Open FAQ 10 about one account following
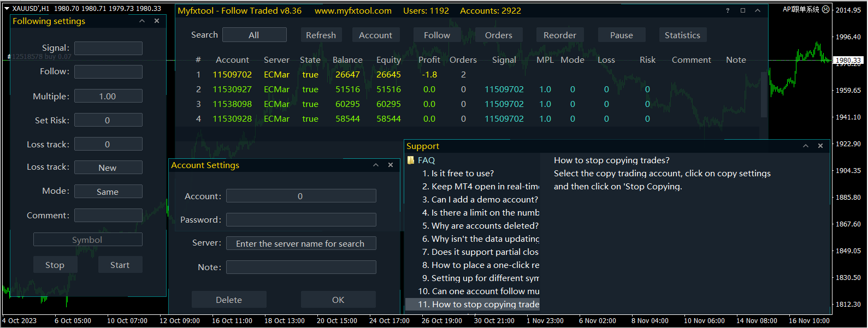 473,291
